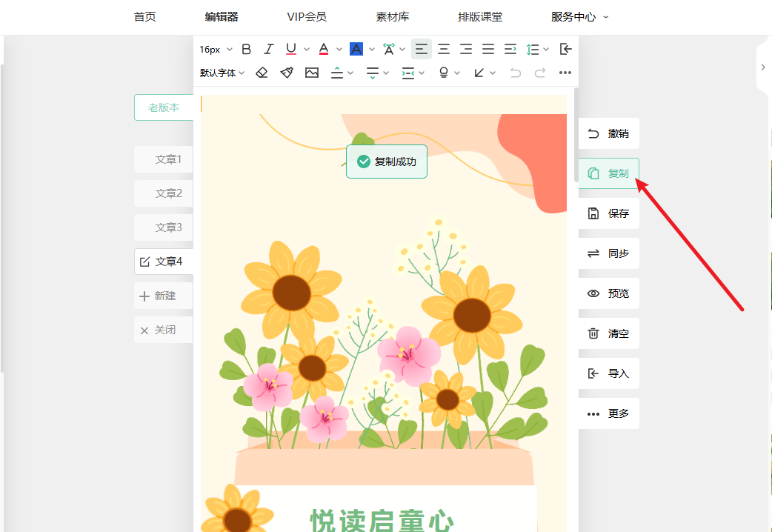Insert an image via toolbar icon

312,73
